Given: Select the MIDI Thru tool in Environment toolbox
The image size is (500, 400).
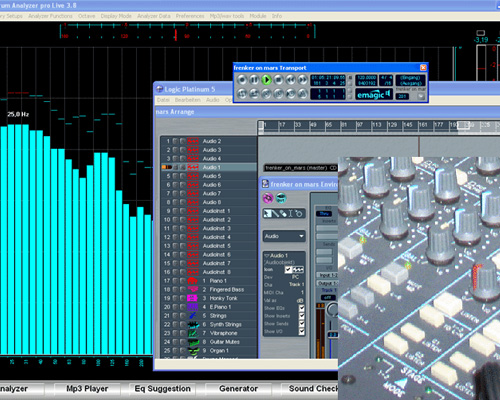Looking at the screenshot, I should click(299, 213).
